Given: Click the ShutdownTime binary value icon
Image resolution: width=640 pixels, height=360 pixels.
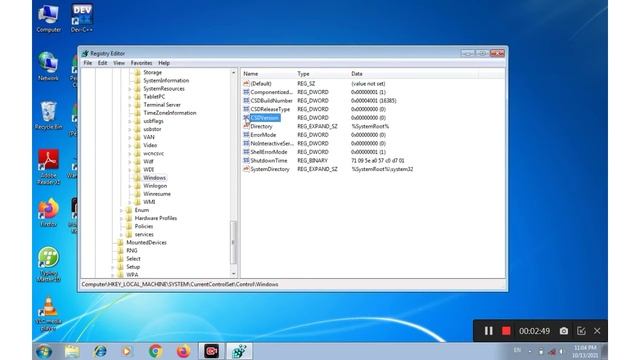Looking at the screenshot, I should 246,160.
